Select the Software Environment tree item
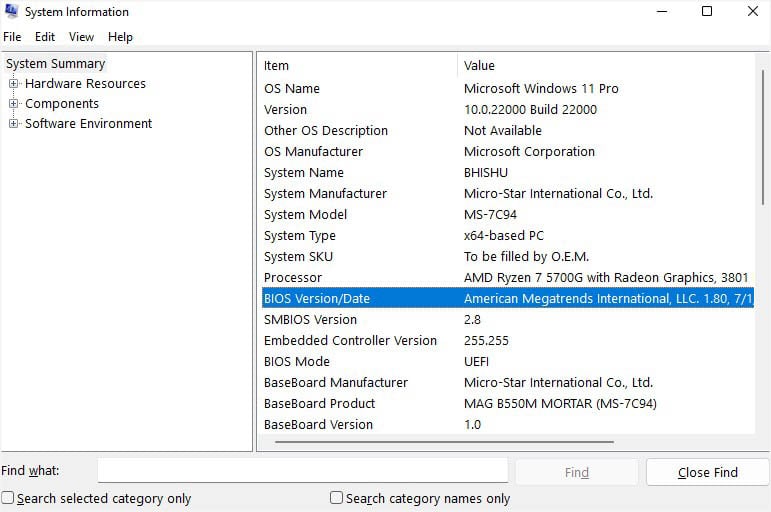 [89, 123]
